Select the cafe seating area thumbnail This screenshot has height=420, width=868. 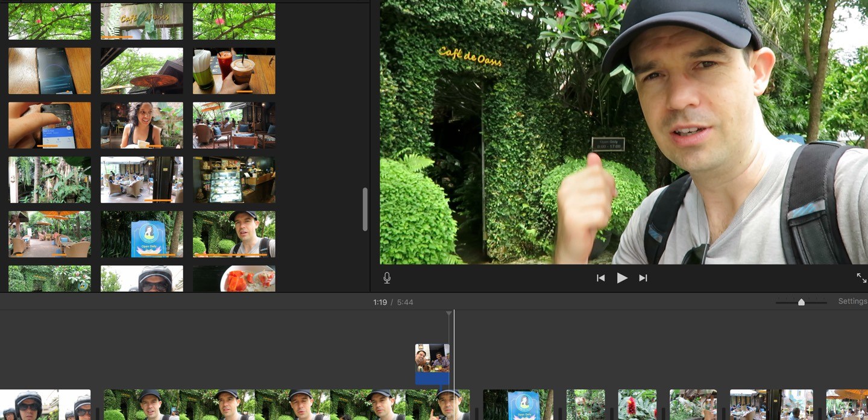234,125
